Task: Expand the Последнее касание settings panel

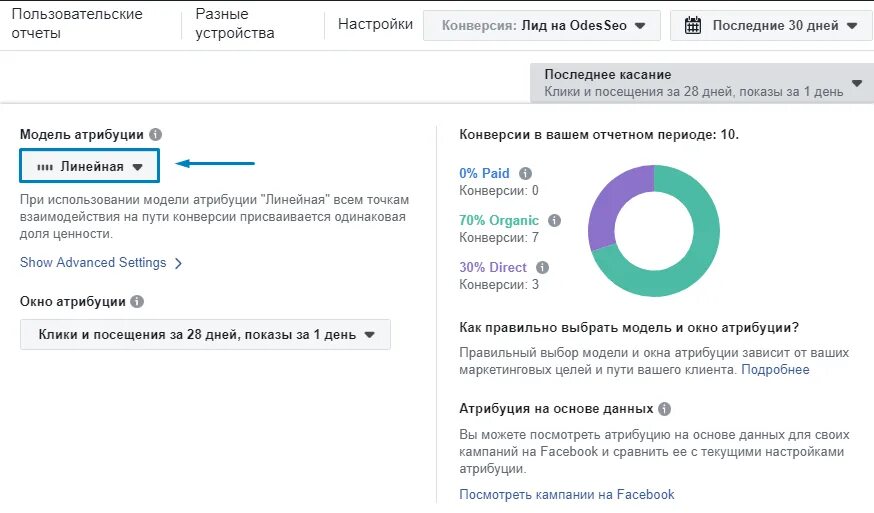Action: point(702,83)
